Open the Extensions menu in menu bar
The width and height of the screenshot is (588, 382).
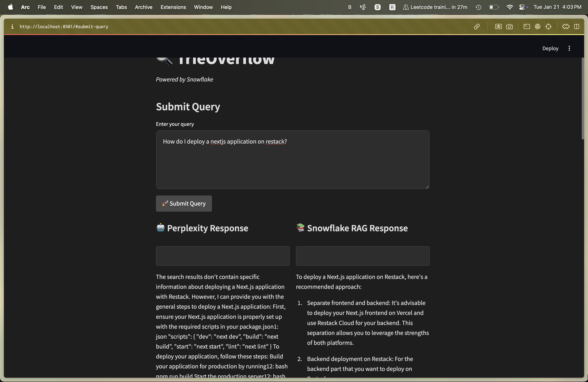pyautogui.click(x=173, y=7)
